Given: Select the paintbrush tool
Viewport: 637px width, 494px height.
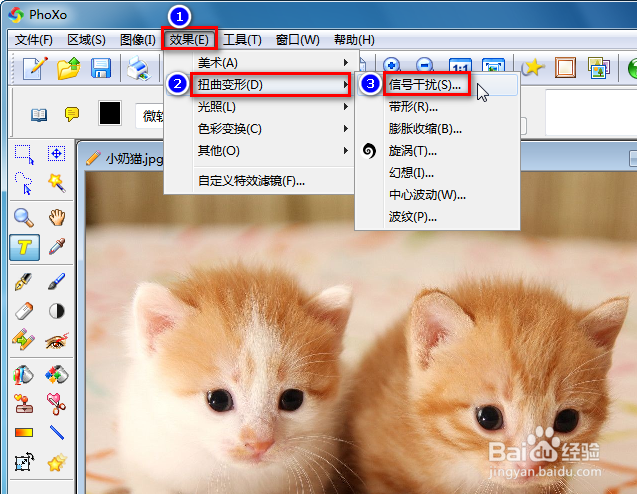Looking at the screenshot, I should [56, 282].
